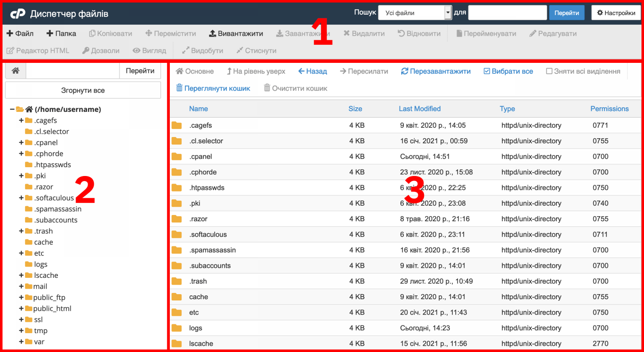The width and height of the screenshot is (644, 352).
Task: Select the Копіювати (copy) toolbar icon
Action: 111,33
